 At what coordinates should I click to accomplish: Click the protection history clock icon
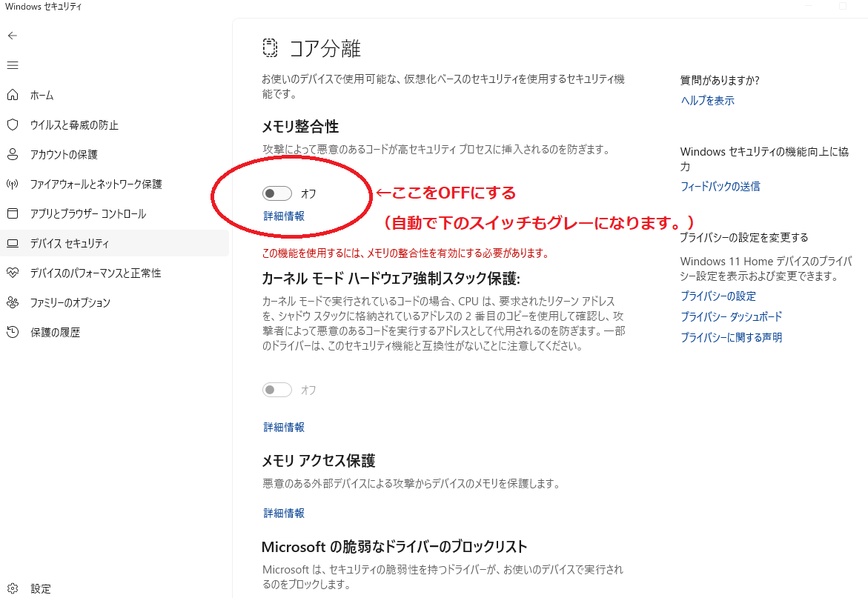pyautogui.click(x=13, y=332)
